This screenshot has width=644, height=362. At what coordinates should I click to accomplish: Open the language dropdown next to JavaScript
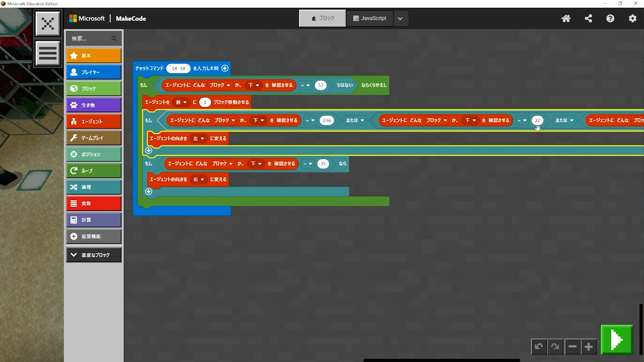pyautogui.click(x=400, y=19)
